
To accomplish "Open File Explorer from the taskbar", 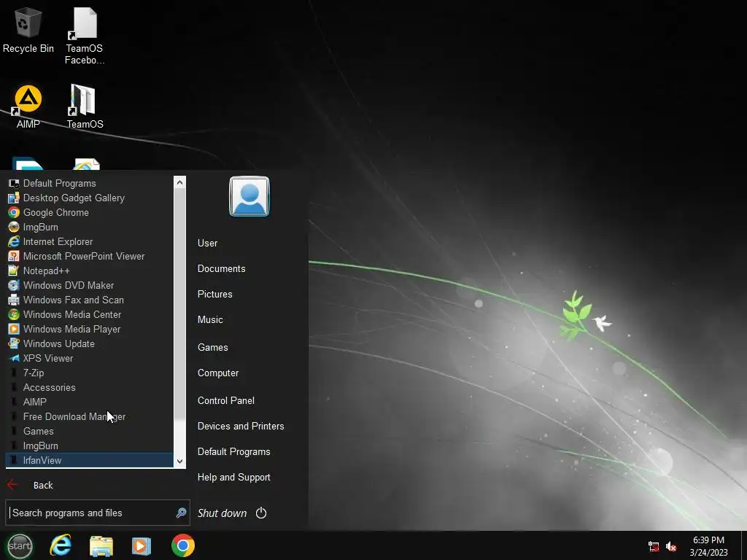I will pyautogui.click(x=101, y=546).
